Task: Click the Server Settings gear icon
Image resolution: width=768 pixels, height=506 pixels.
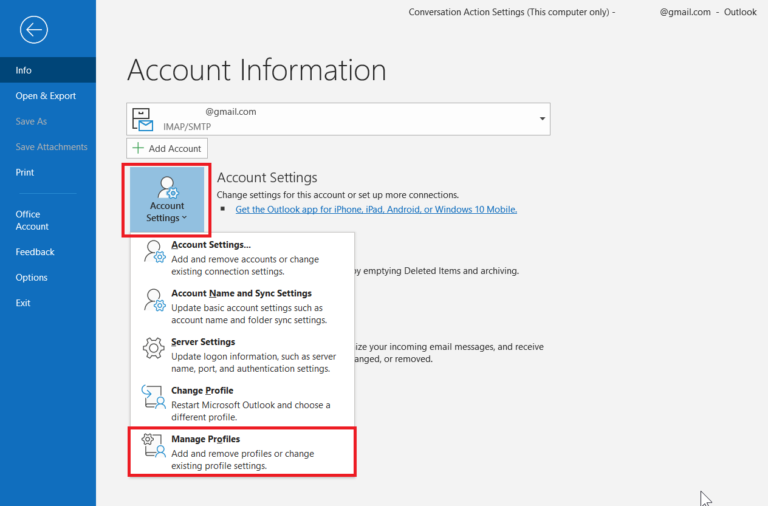Action: pos(153,348)
